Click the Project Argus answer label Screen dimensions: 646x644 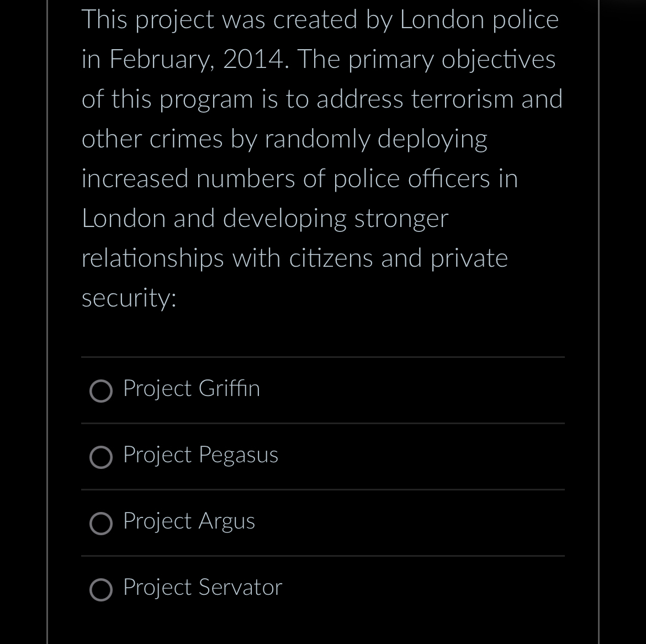click(x=188, y=522)
